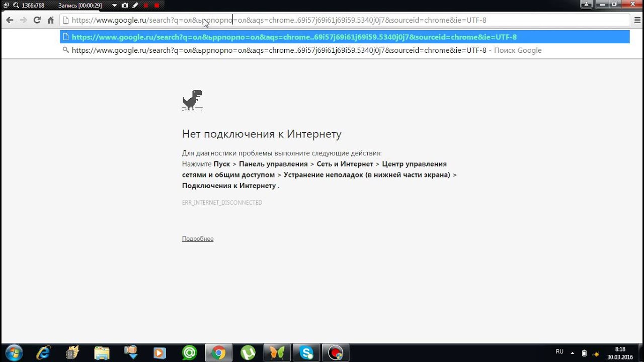This screenshot has height=362, width=644.
Task: Open Skype from the taskbar
Action: point(306,352)
